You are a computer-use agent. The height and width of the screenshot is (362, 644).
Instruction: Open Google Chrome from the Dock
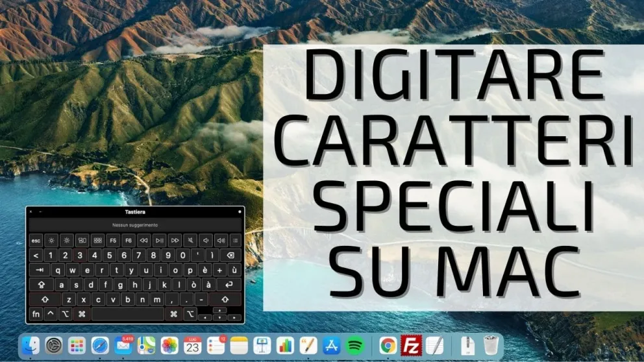click(388, 346)
